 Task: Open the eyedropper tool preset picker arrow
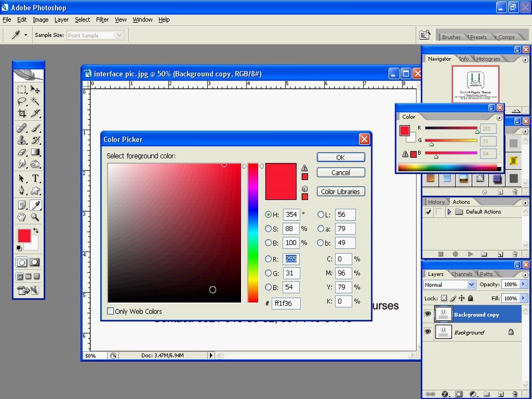point(25,35)
